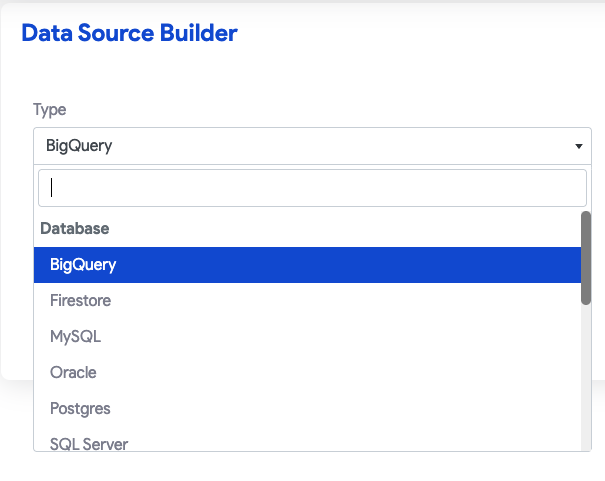This screenshot has height=481, width=605.
Task: Focus the dropdown search input field
Action: [312, 188]
